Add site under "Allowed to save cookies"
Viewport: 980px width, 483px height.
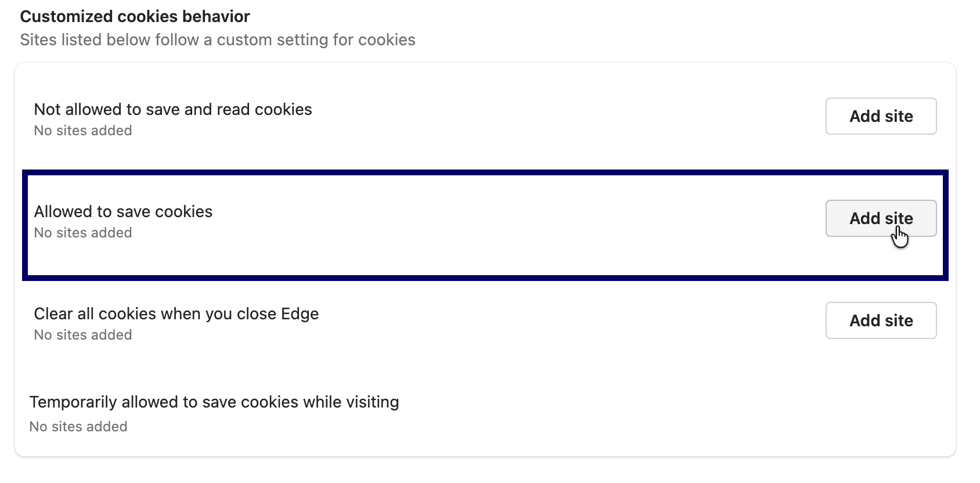[881, 218]
